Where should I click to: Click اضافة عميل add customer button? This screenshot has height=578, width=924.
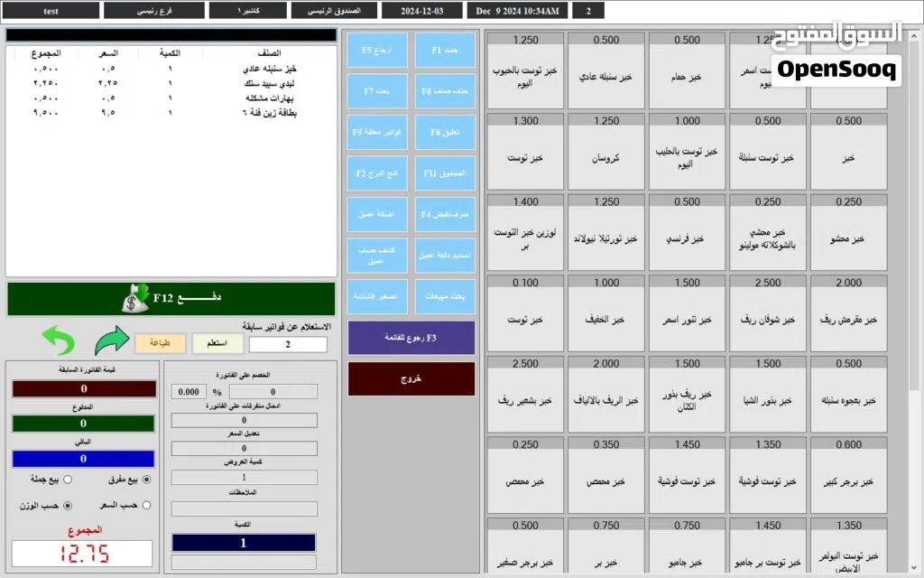click(377, 214)
